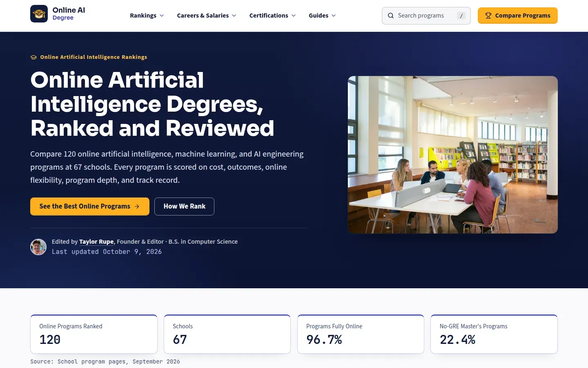The height and width of the screenshot is (368, 588).
Task: Click the Source: School program pages text
Action: pyautogui.click(x=105, y=361)
